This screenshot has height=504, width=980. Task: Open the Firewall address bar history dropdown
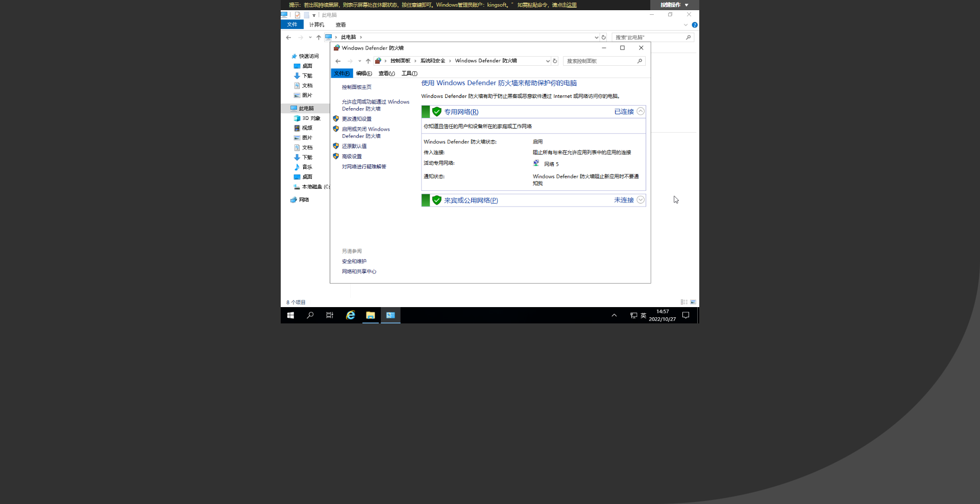(x=548, y=61)
